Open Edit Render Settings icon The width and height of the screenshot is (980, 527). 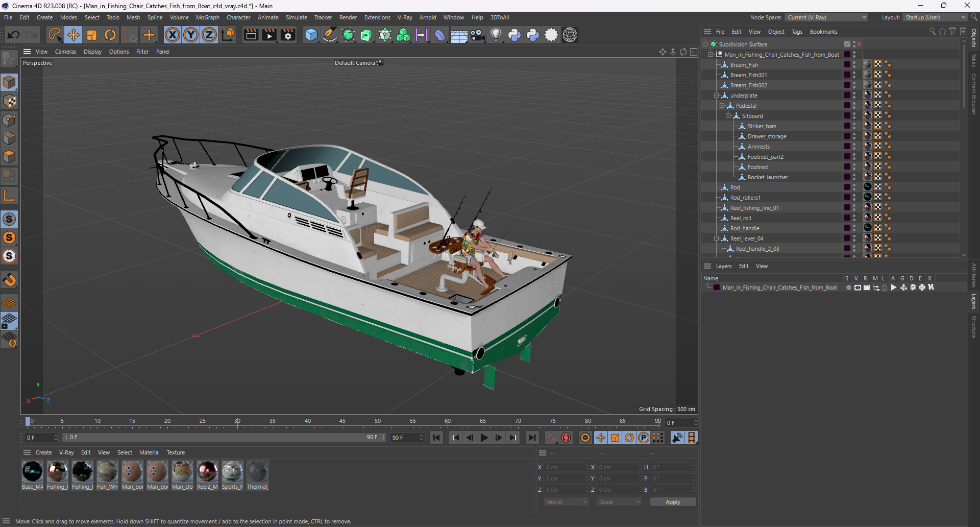(288, 35)
